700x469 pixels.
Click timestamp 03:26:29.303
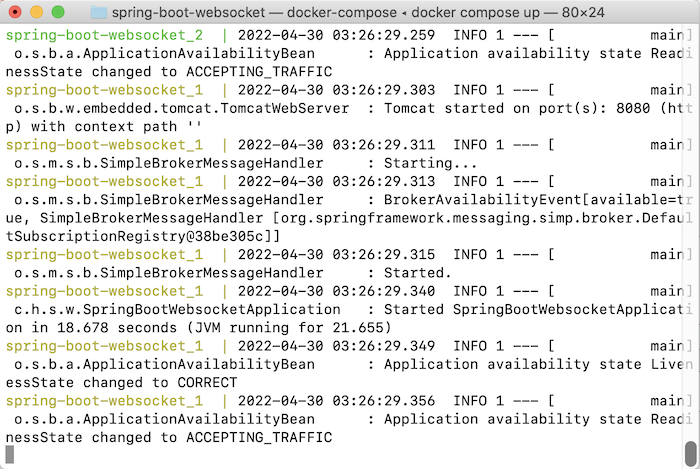pos(383,90)
